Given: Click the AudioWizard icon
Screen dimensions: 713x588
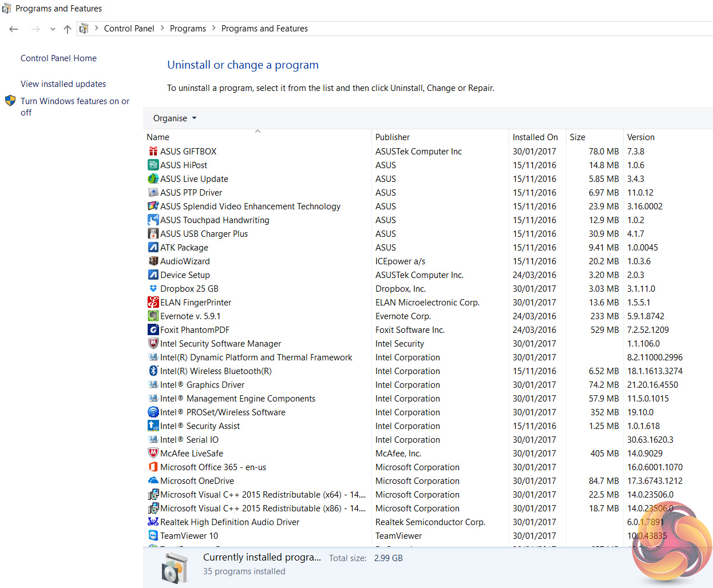Looking at the screenshot, I should [x=153, y=261].
